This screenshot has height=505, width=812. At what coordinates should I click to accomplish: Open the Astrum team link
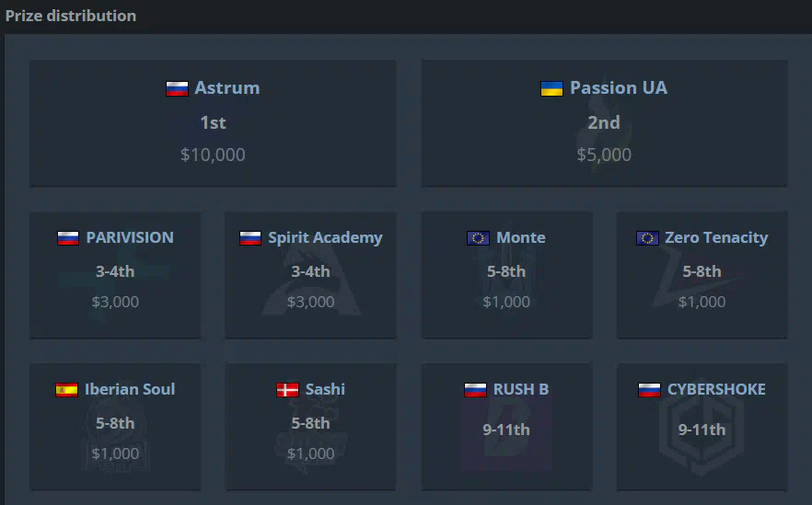226,88
